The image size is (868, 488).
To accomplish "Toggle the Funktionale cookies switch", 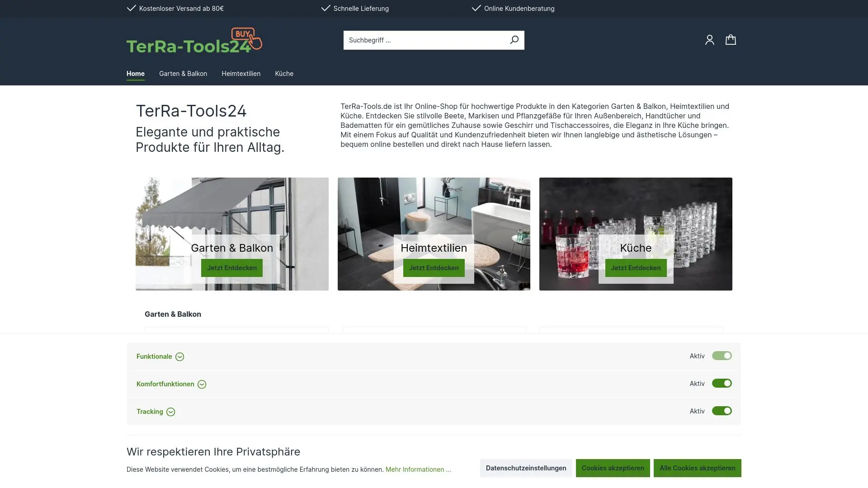I will (x=722, y=356).
